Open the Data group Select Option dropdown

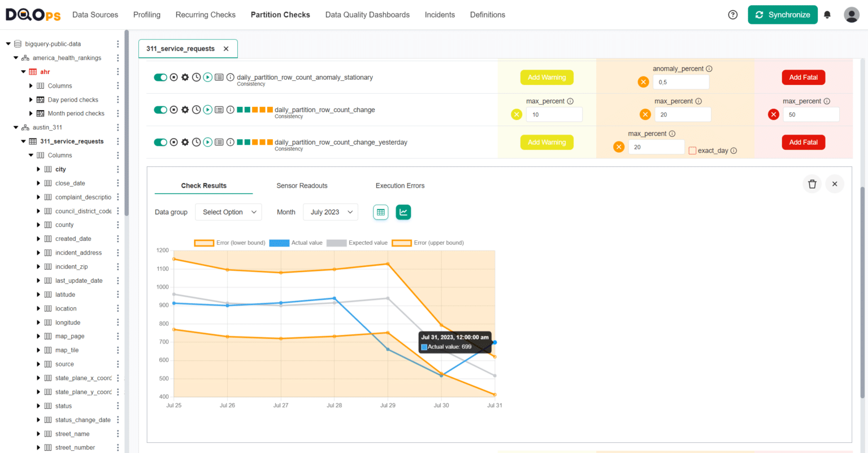pos(228,212)
